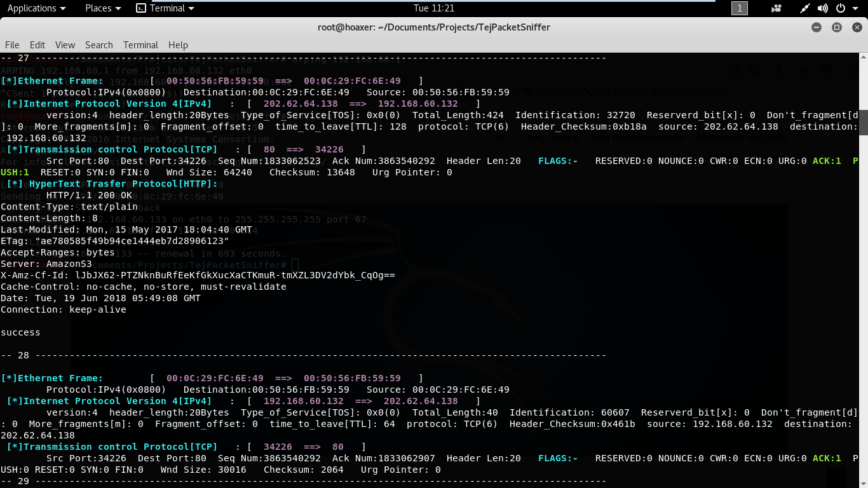Open the View menu in terminal
This screenshot has width=868, height=488.
tap(65, 45)
